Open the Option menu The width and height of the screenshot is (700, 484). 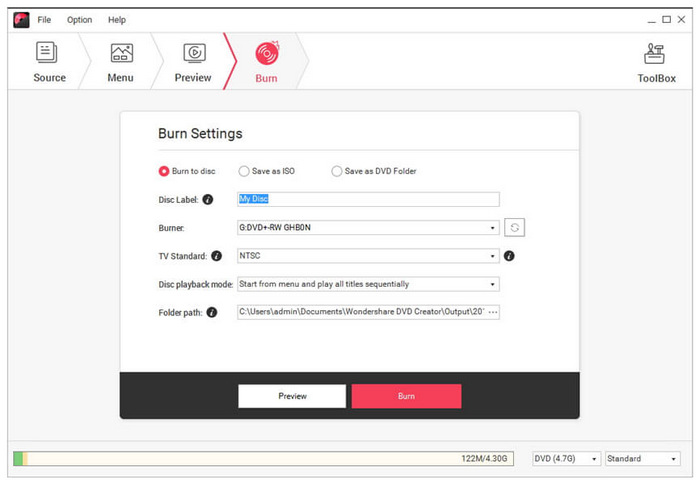coord(79,20)
